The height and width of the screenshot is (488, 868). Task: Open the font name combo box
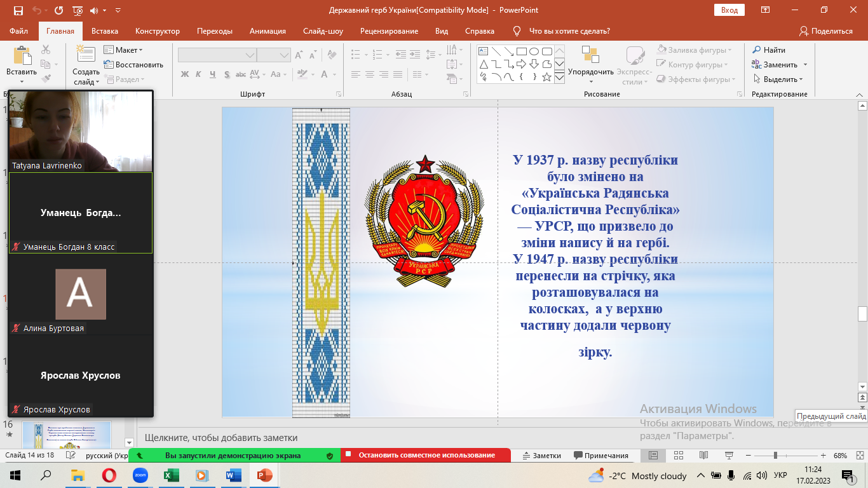[217, 55]
